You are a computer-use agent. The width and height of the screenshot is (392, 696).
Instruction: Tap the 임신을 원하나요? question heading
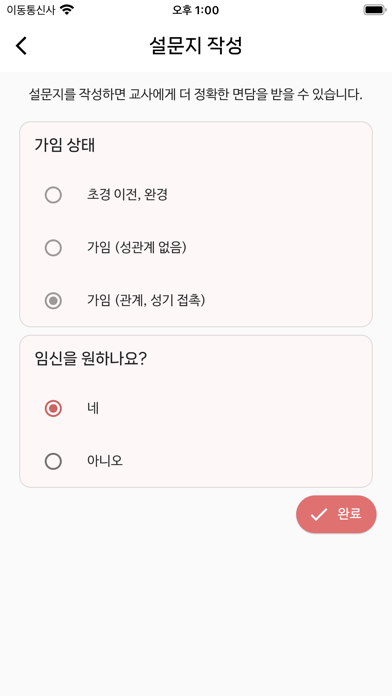pos(91,359)
